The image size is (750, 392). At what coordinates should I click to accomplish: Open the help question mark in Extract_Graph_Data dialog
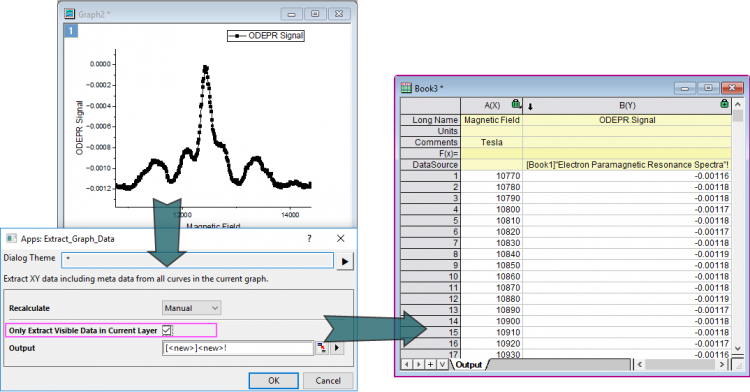point(309,238)
